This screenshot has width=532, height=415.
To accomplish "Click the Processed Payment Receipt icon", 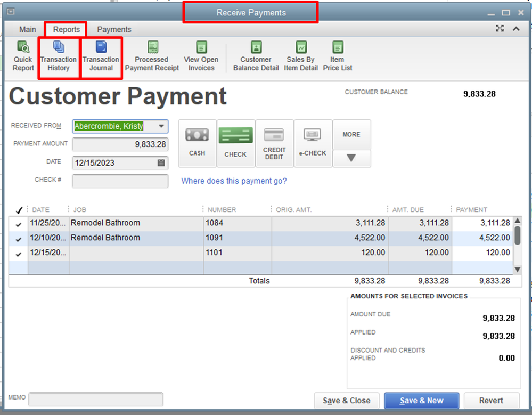I will point(151,55).
